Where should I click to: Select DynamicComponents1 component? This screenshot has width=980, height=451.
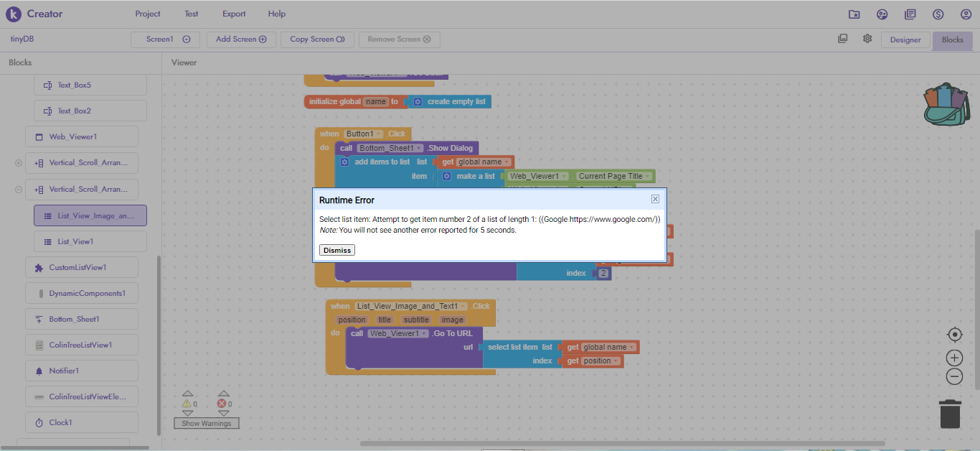tap(82, 293)
